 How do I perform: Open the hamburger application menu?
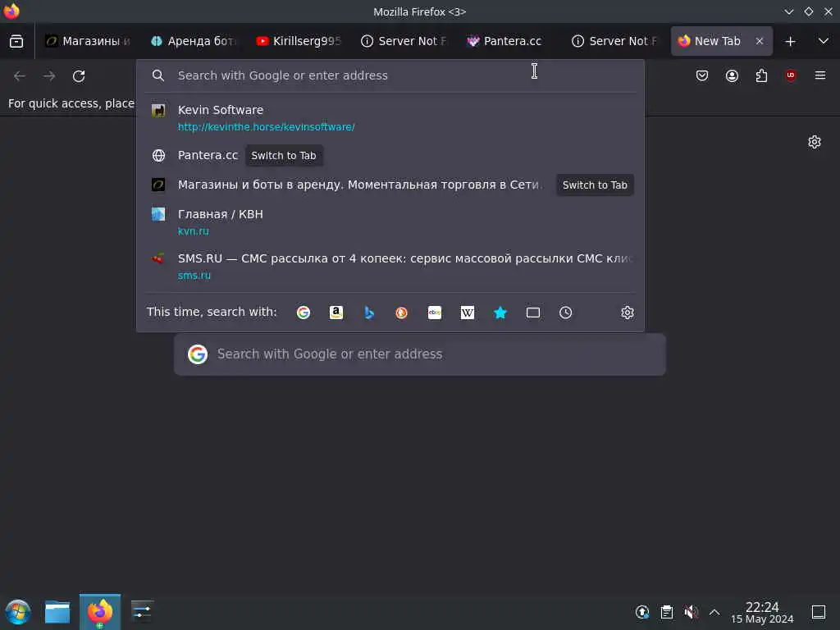click(819, 75)
